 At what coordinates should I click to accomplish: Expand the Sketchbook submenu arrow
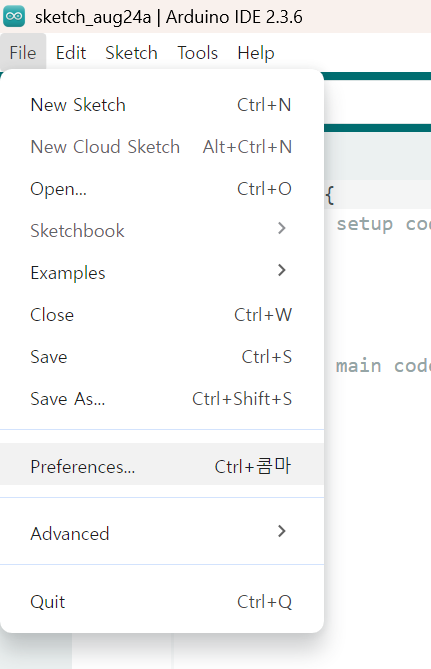pos(281,228)
